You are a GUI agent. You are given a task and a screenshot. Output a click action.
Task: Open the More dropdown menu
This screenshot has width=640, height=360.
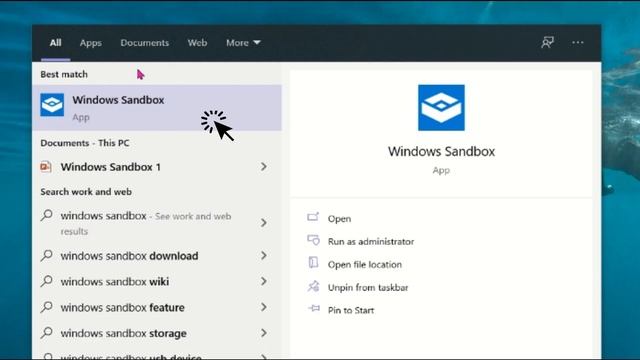click(x=243, y=43)
